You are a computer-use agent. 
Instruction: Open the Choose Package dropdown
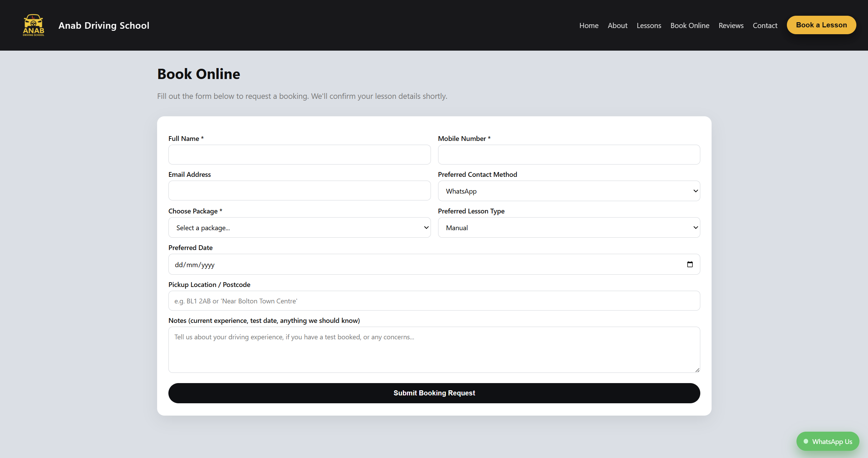299,227
